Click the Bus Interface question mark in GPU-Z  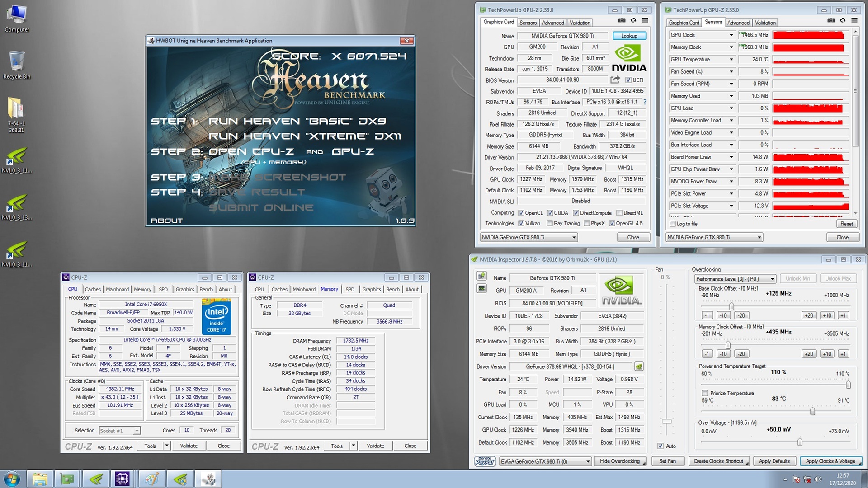pos(645,102)
